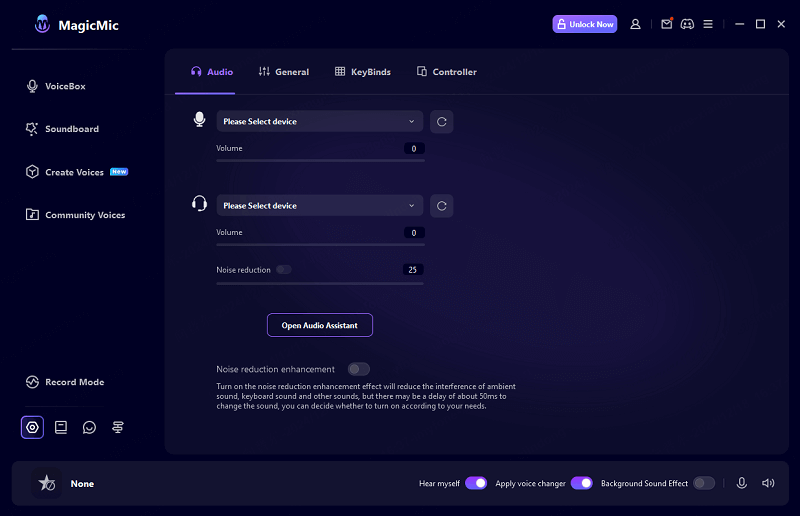Refresh the headphone device list

click(442, 206)
